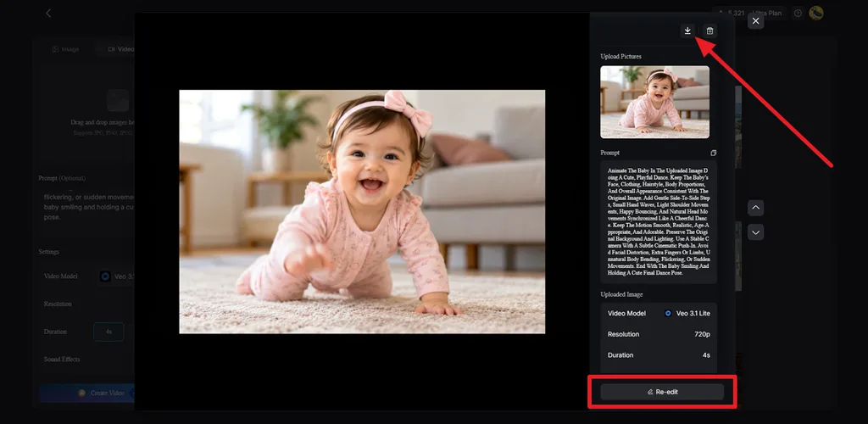
Task: Switch to the Image tab in background
Action: point(66,49)
